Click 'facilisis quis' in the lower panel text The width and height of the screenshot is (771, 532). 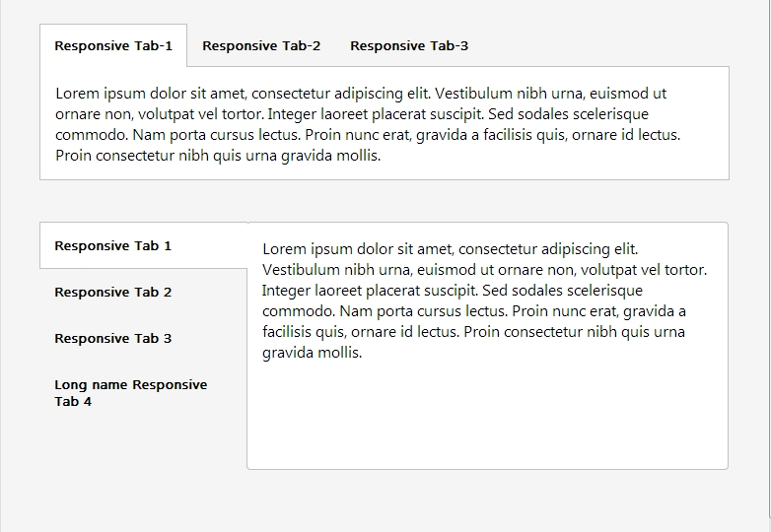click(x=308, y=332)
